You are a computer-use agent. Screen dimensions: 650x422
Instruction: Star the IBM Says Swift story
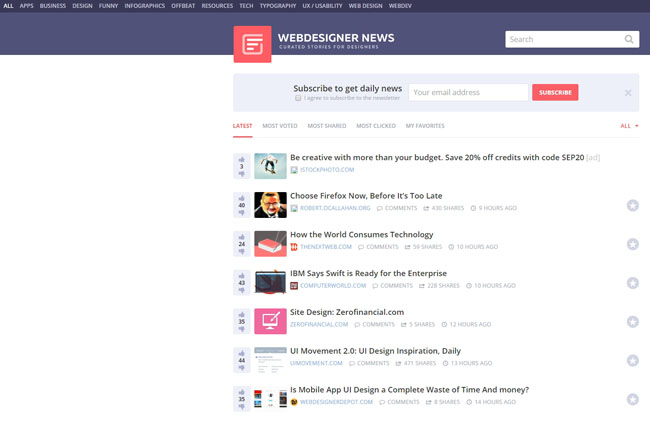[x=633, y=283]
